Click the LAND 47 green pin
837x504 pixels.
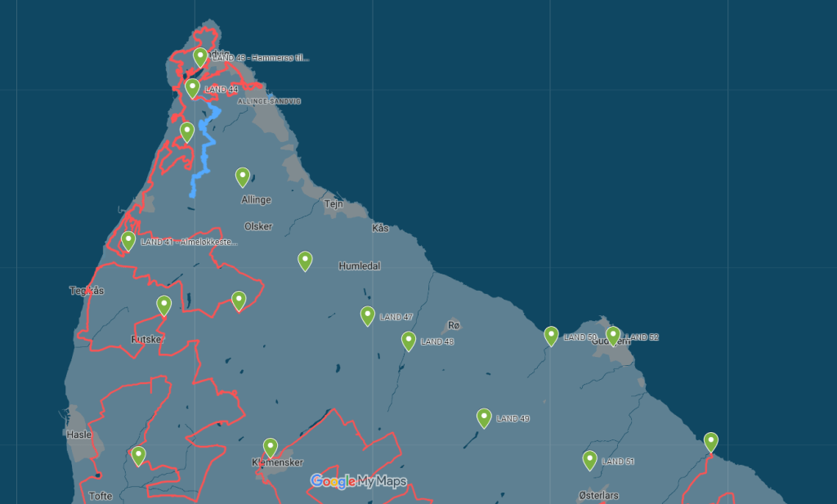368,315
